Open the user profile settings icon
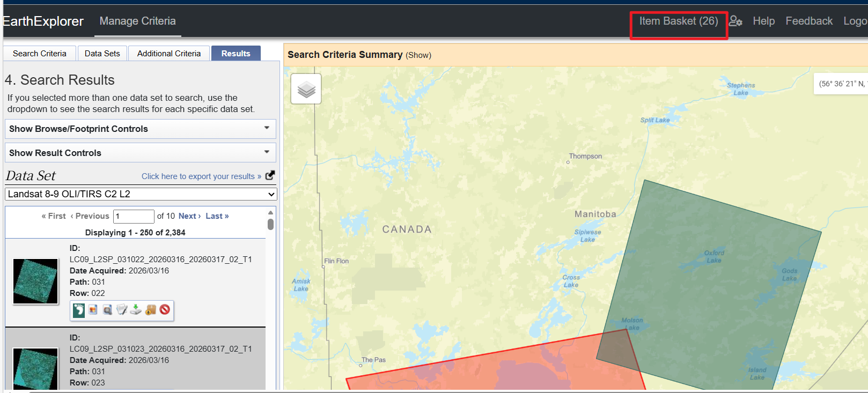 click(735, 21)
